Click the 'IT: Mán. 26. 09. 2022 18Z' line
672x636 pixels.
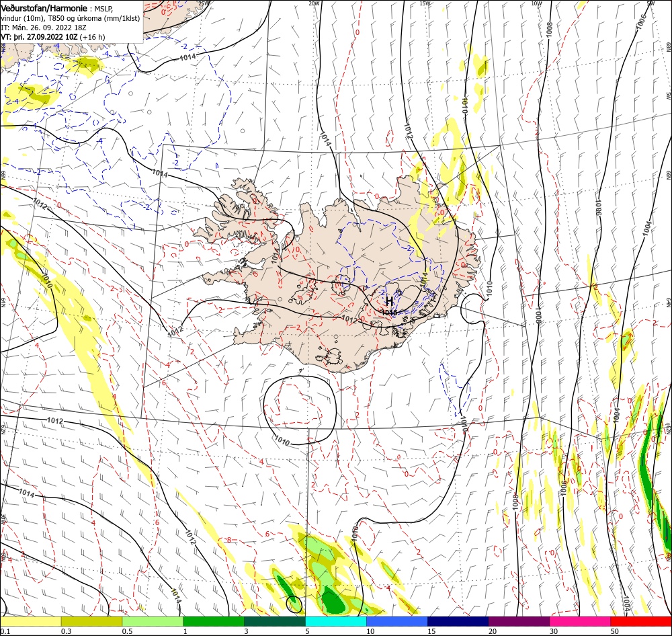[x=44, y=28]
